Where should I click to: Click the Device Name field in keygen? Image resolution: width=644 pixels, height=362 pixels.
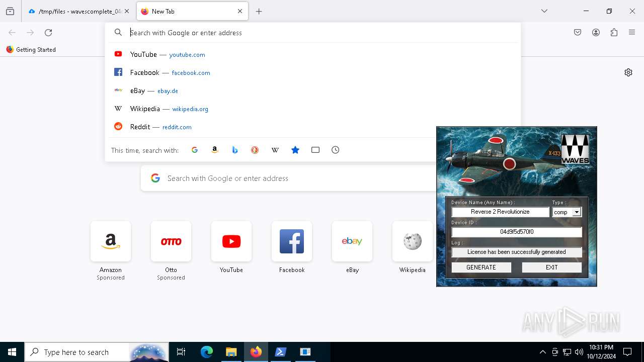(500, 212)
